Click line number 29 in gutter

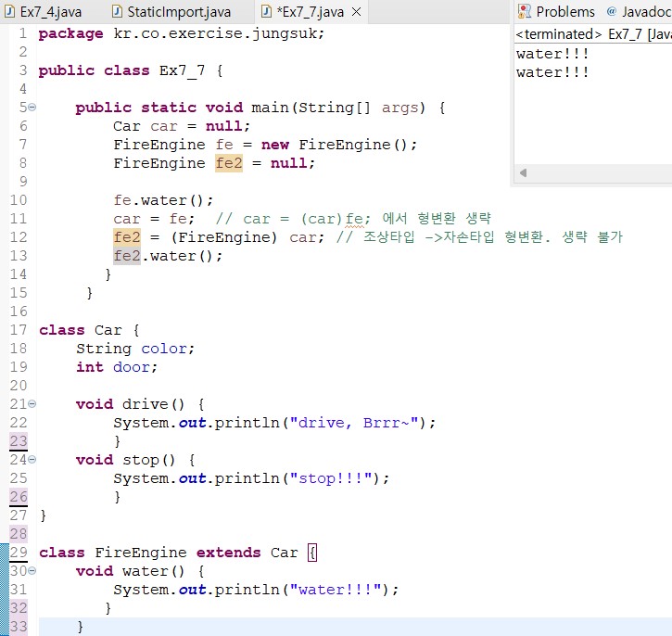click(x=19, y=553)
